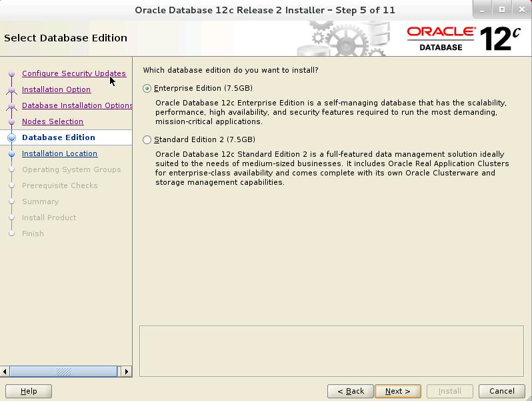Click the Standard Edition 2 description paragraph
Viewport: 532px width, 401px height.
332,168
